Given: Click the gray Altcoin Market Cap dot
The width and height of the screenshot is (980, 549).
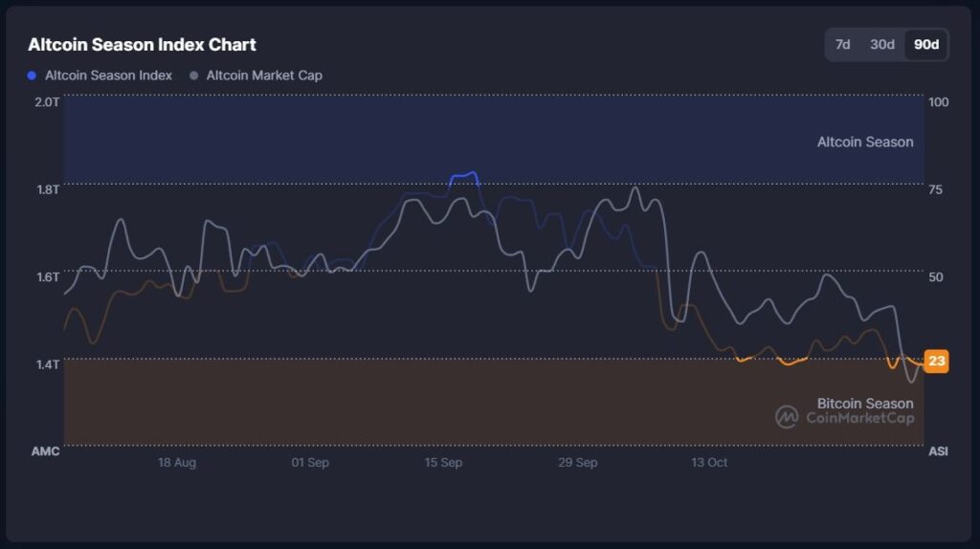Looking at the screenshot, I should tap(194, 76).
